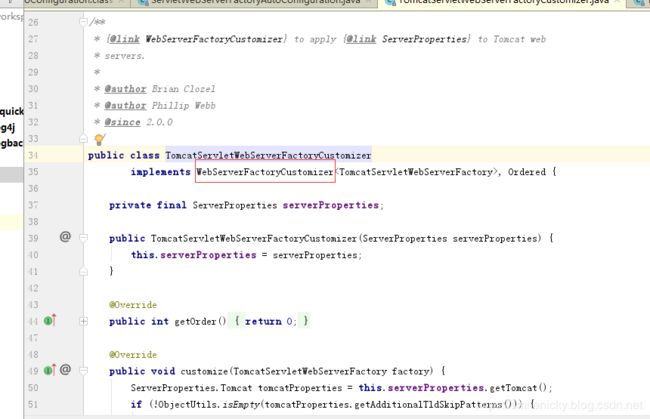Click the @ annotation gutter icon on line 49
Viewport: 650px width, 419px height.
click(x=65, y=369)
